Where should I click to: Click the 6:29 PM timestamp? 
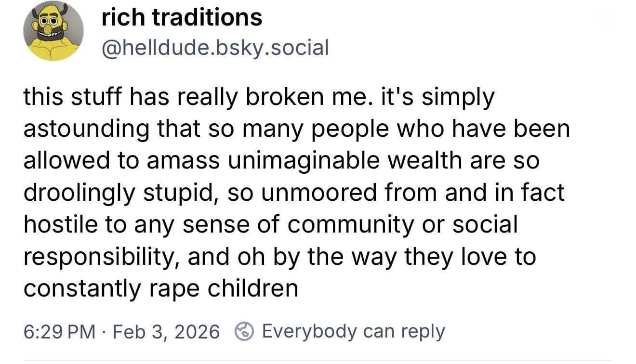tap(59, 331)
